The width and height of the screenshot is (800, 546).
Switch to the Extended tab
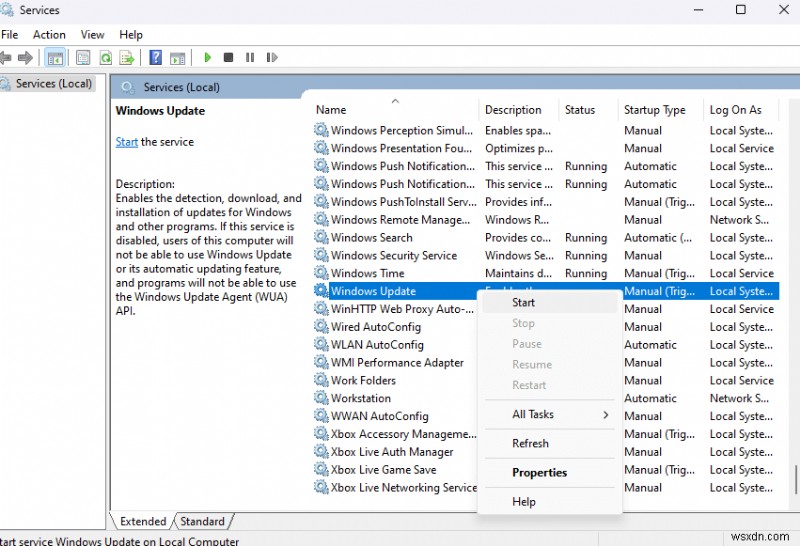[143, 522]
